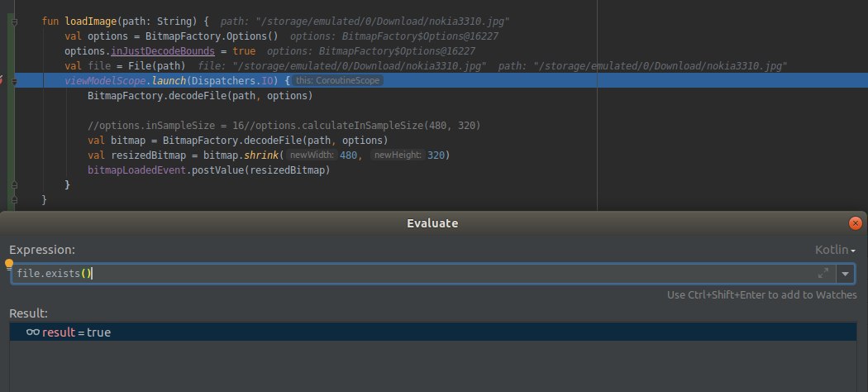The image size is (868, 392).
Task: Open the Kotlin language dropdown
Action: [835, 251]
